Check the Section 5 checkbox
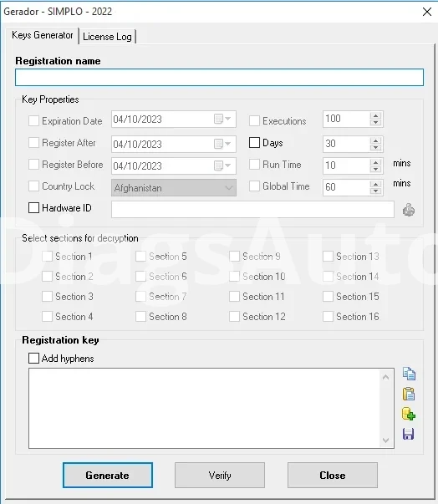The image size is (438, 504). [140, 257]
